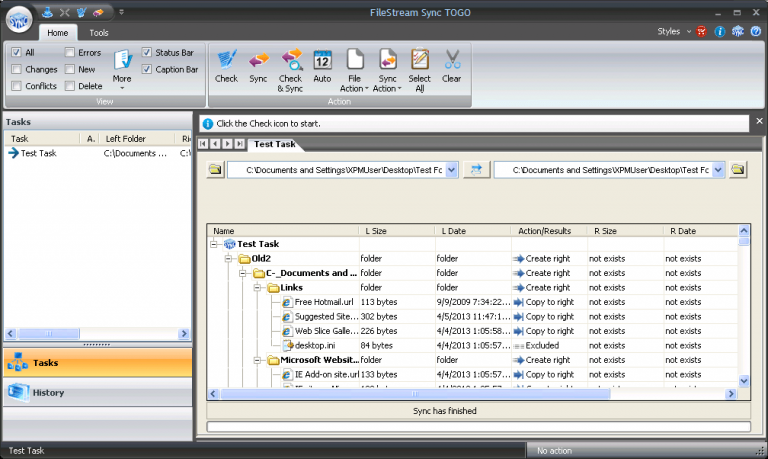
Task: Open the File Action menu
Action: [x=354, y=71]
